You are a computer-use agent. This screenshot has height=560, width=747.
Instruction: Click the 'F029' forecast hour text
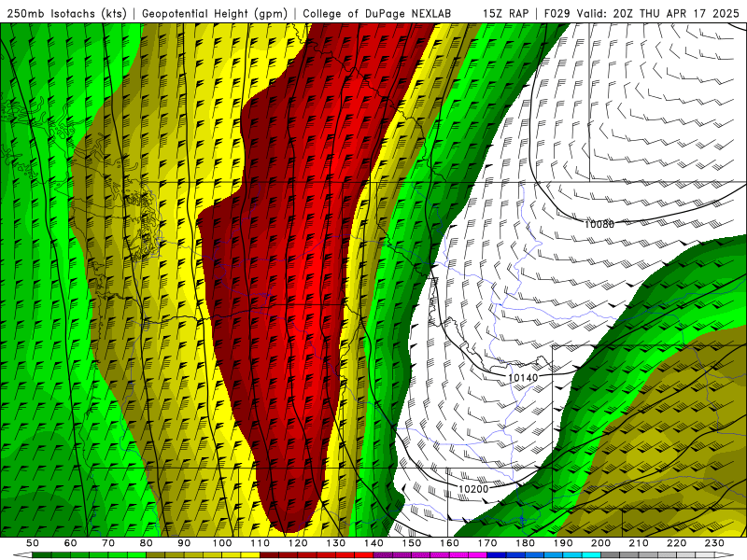click(557, 13)
